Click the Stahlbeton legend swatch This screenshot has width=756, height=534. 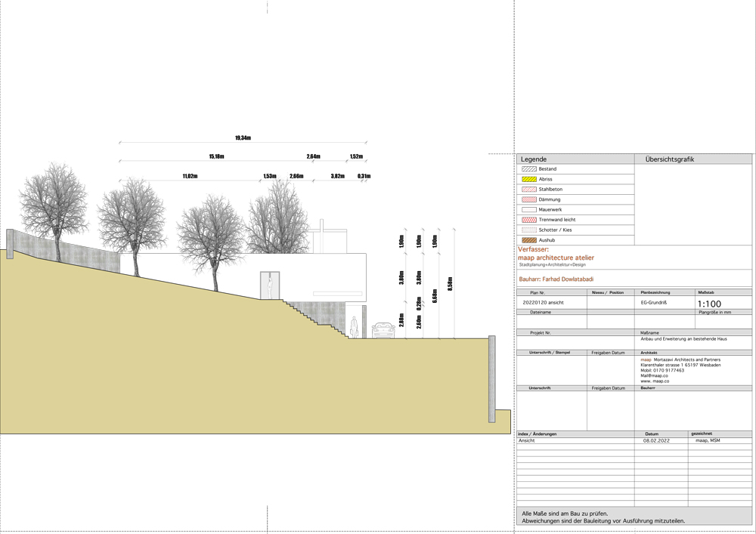click(528, 190)
